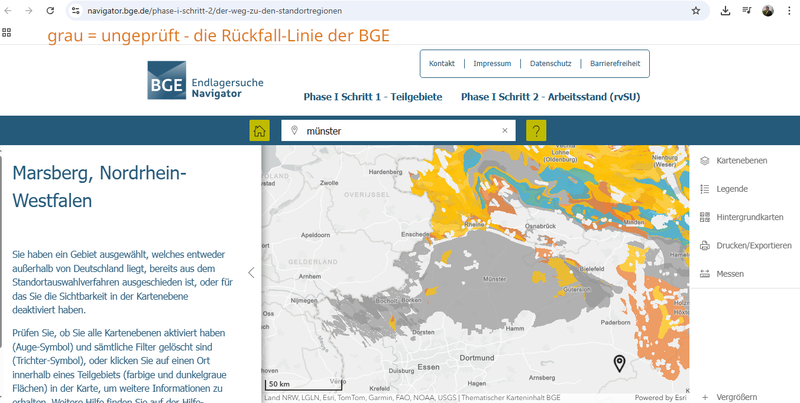Open help with the question mark icon
This screenshot has height=403, width=800.
tap(536, 131)
